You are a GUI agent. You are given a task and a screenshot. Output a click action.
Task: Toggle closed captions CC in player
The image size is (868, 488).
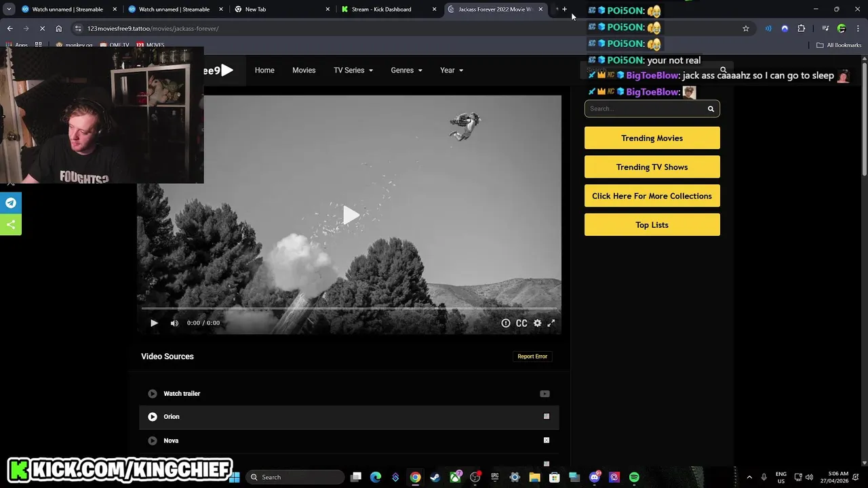coord(521,323)
